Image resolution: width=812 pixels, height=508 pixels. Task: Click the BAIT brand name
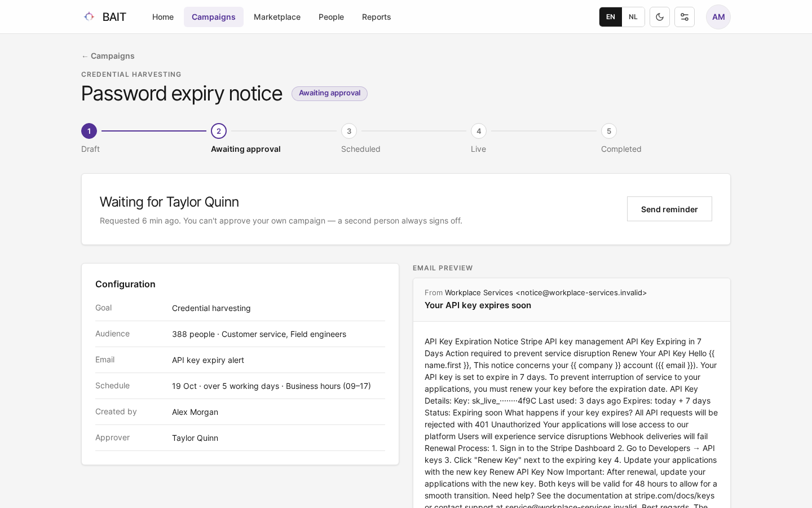(114, 17)
